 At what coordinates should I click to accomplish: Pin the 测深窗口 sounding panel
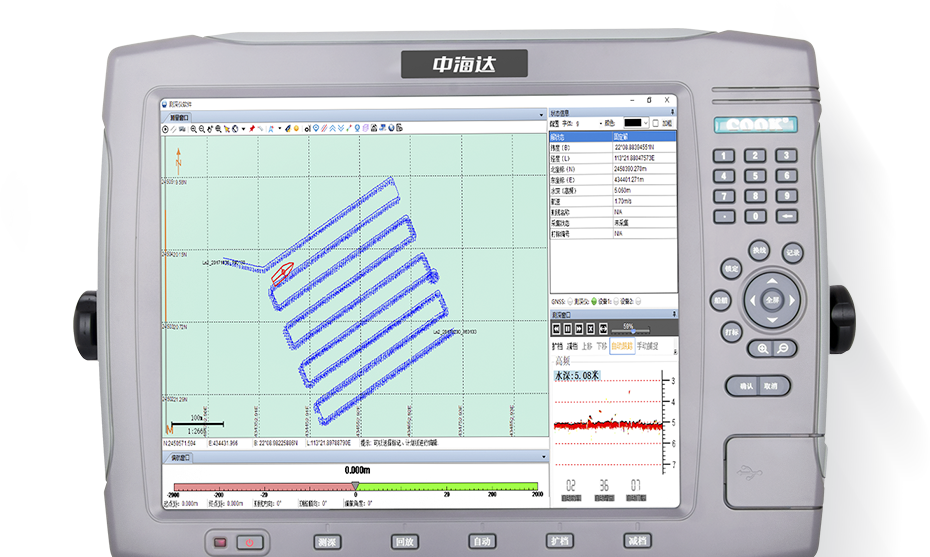point(674,314)
